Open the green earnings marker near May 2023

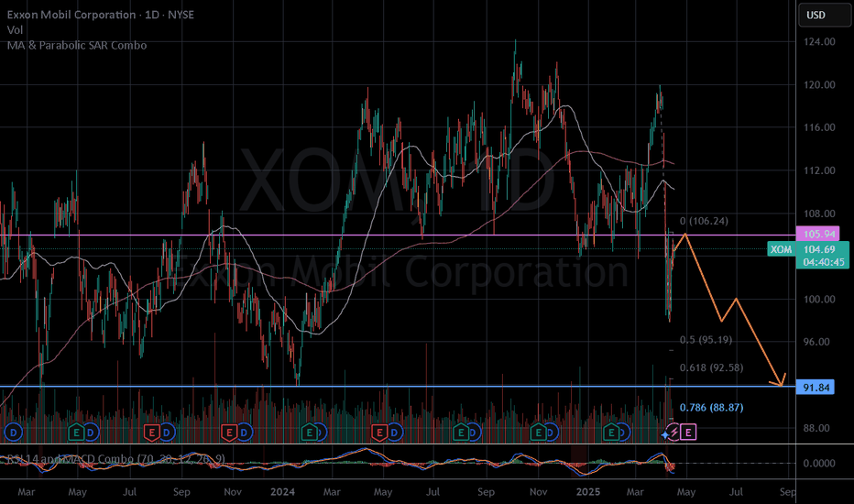pos(76,433)
